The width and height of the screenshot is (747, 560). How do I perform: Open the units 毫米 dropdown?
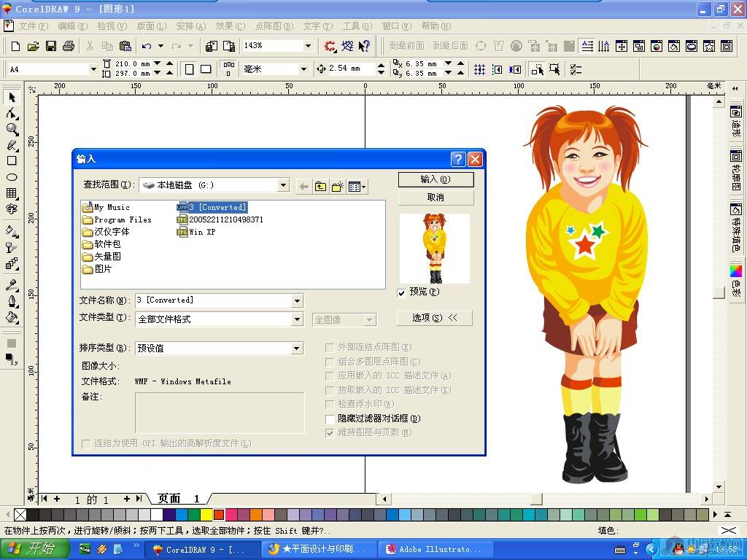pos(303,69)
